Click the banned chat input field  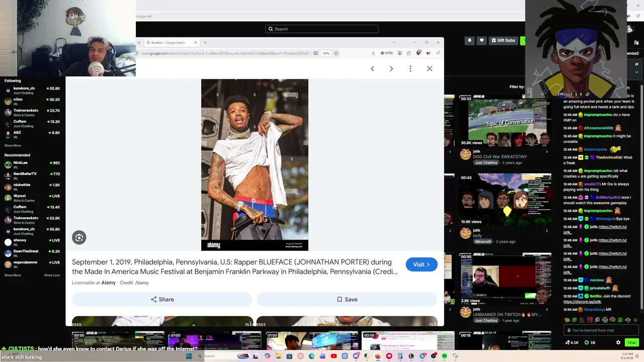(x=601, y=330)
